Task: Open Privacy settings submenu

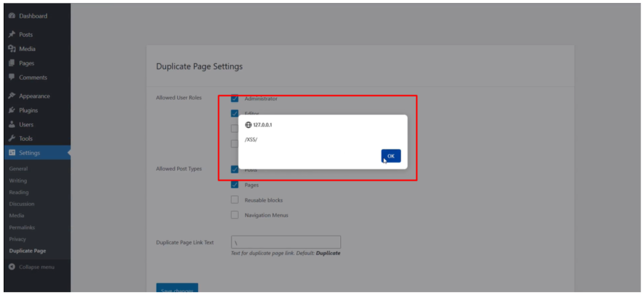Action: (x=17, y=239)
